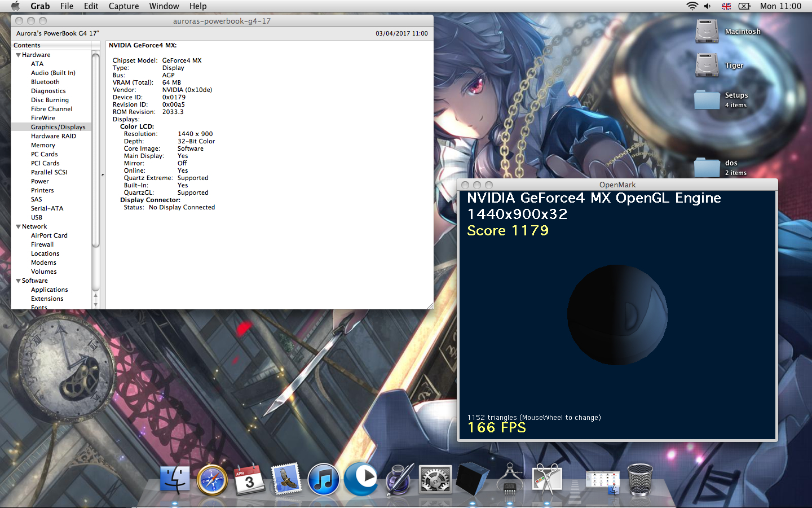Click the volume icon in menu bar

click(x=708, y=6)
